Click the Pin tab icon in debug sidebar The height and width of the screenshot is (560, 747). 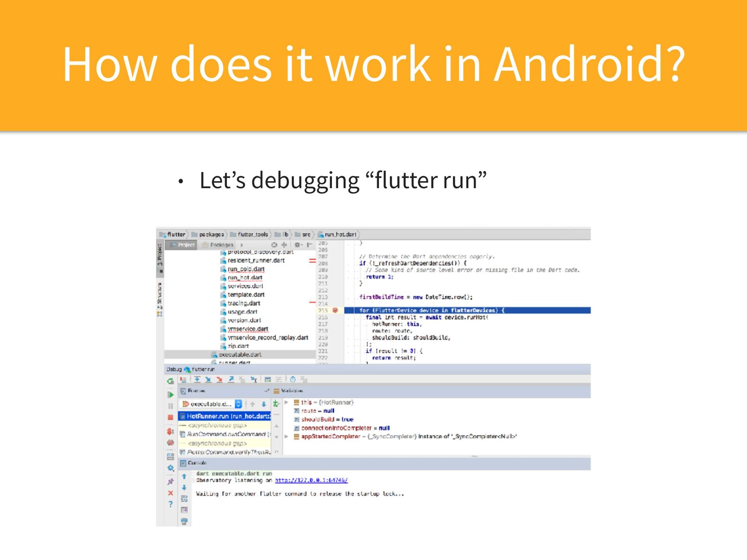pyautogui.click(x=170, y=481)
